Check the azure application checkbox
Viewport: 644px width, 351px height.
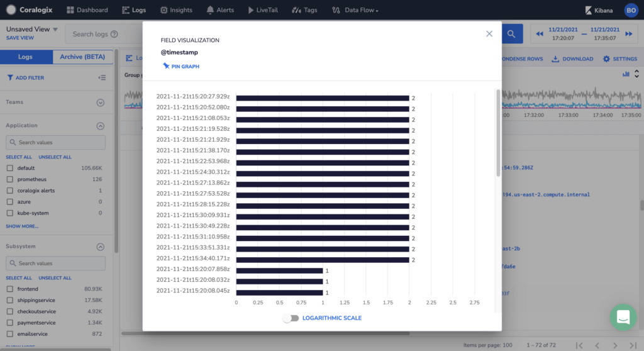10,202
